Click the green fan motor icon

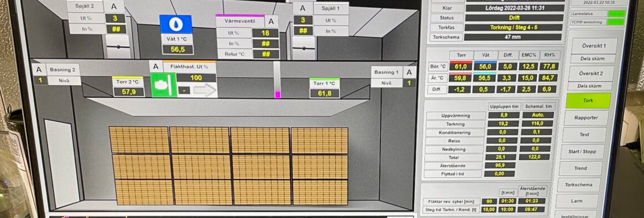[x=163, y=85]
